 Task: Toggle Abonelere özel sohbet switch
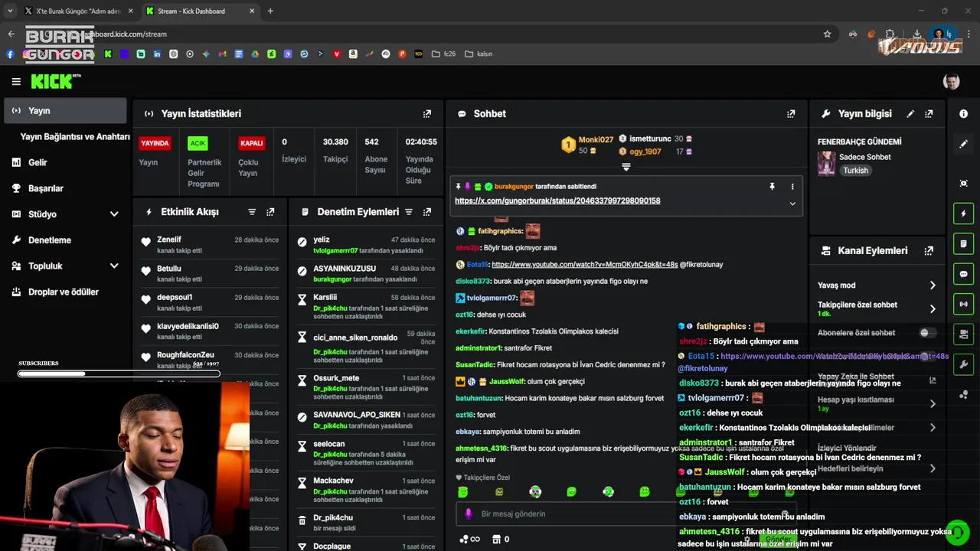coord(927,333)
